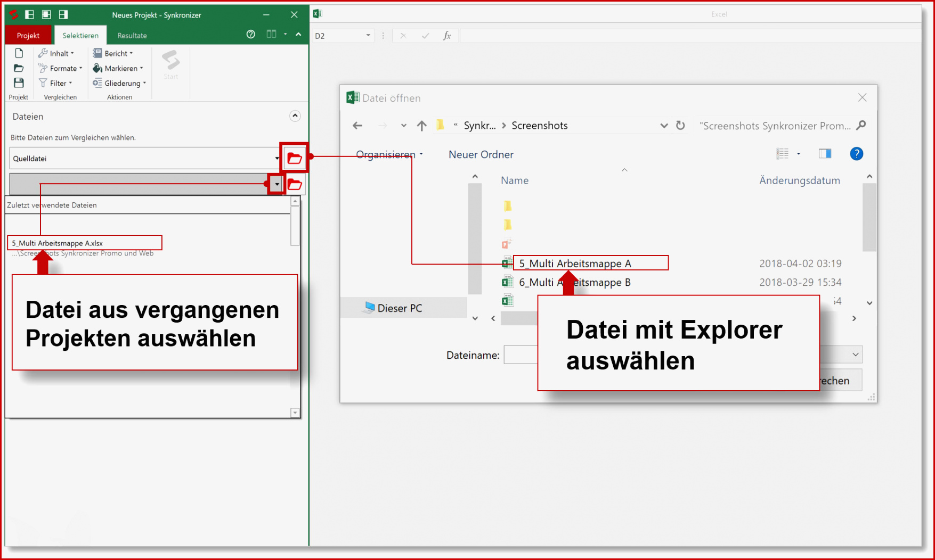Go up one folder level in dialog

tap(421, 126)
